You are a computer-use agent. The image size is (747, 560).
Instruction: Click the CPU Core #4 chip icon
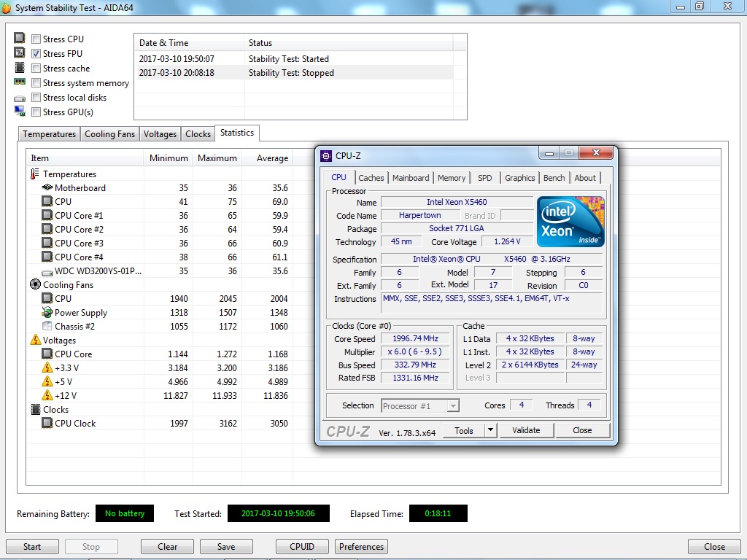(x=47, y=257)
